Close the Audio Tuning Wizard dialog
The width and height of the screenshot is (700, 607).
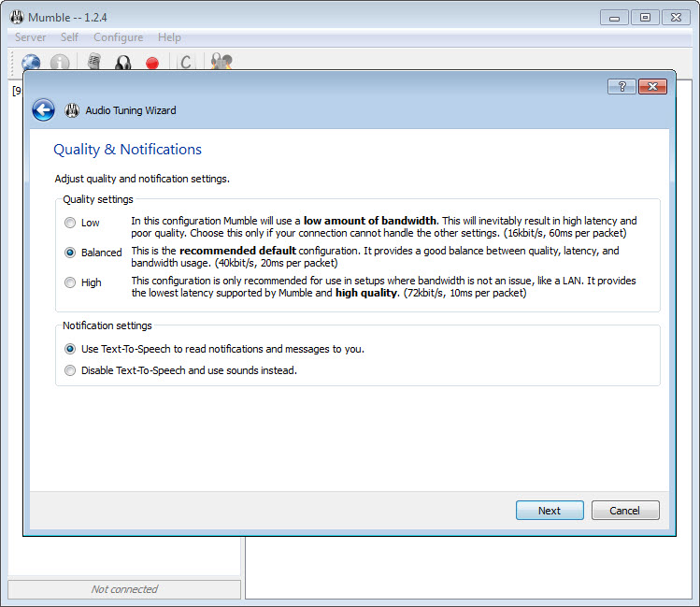[x=652, y=87]
